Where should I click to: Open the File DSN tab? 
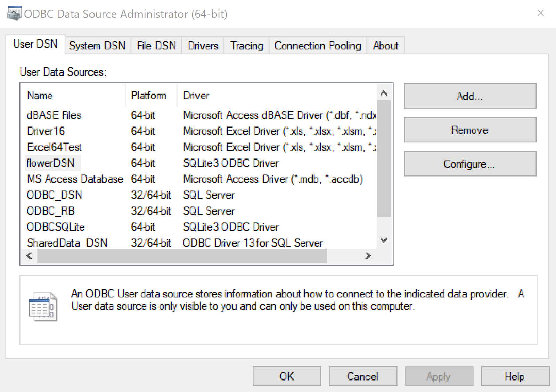(x=156, y=46)
